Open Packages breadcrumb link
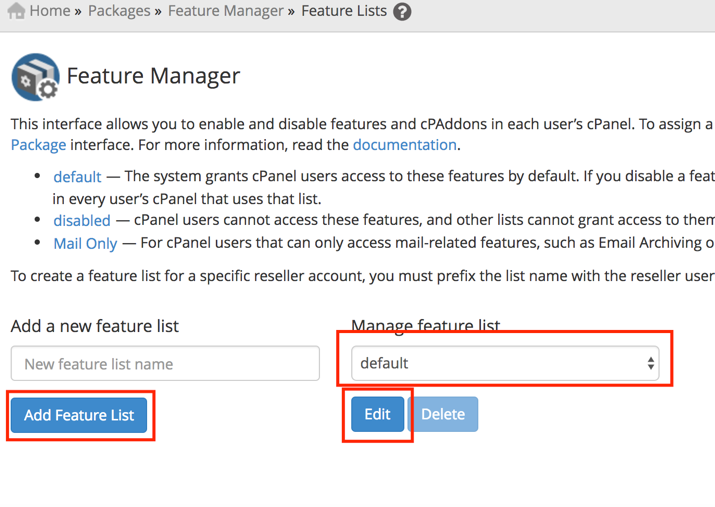The height and width of the screenshot is (507, 715). pos(119,11)
